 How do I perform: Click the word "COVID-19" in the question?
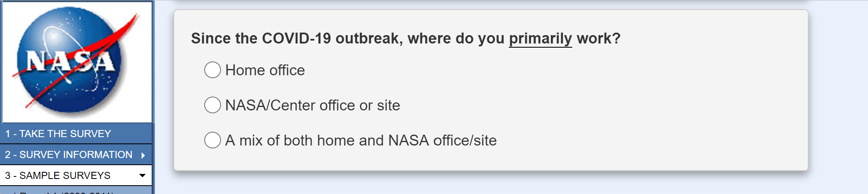296,38
